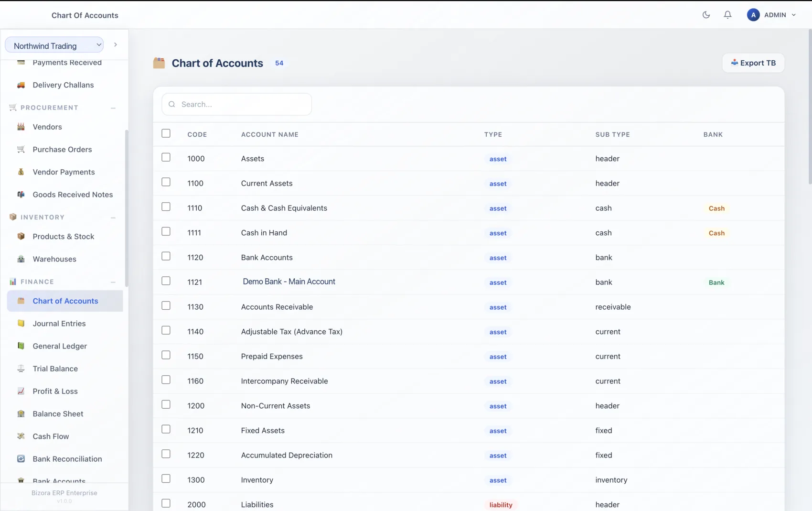Open notifications with the bell icon
Screen dimensions: 812x511
[x=727, y=15]
